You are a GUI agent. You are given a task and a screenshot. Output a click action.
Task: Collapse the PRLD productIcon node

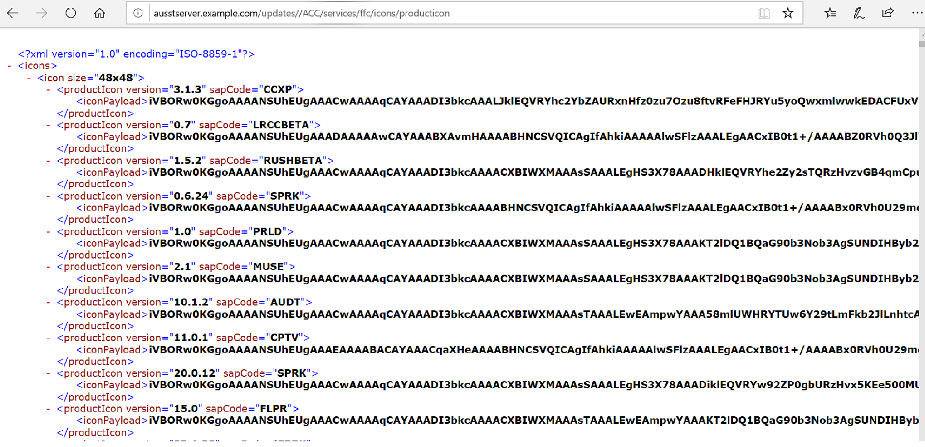coord(48,232)
